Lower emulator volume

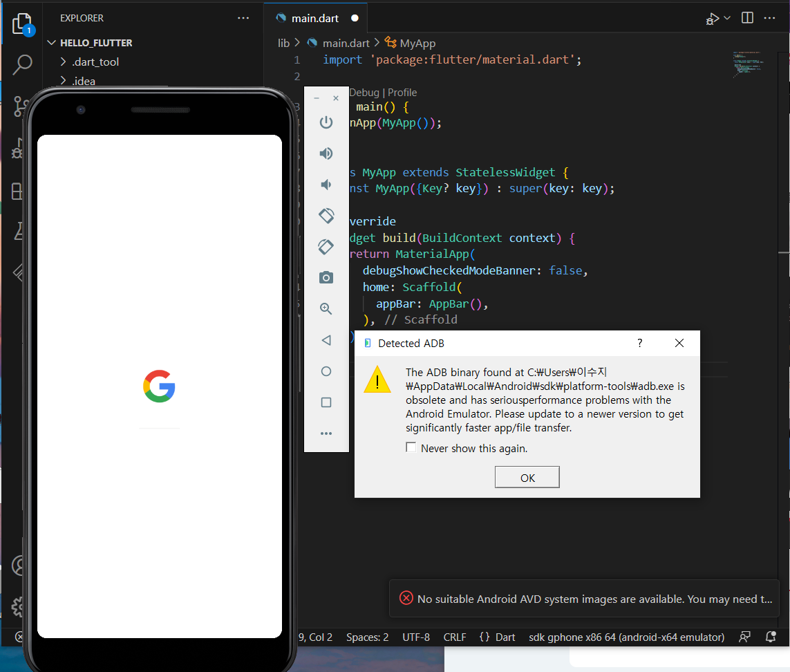click(326, 185)
